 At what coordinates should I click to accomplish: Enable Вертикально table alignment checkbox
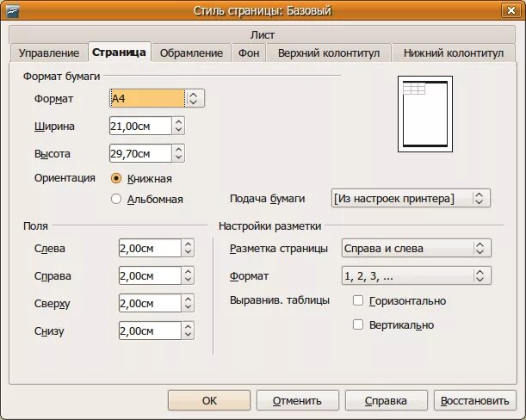[358, 324]
